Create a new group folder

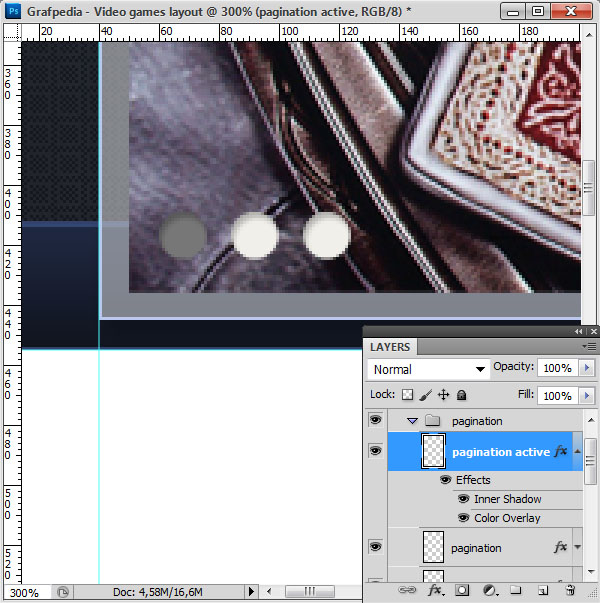[515, 590]
